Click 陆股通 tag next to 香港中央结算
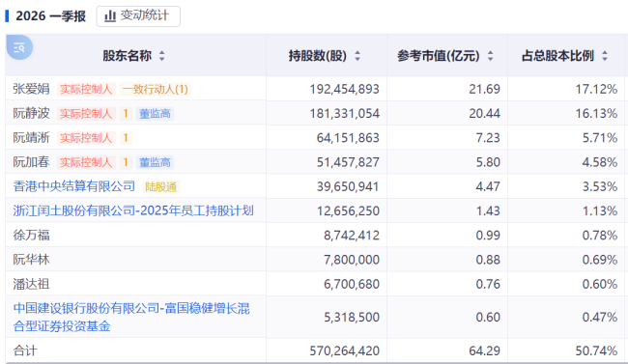Screen dimensions: 628x364 (160, 187)
